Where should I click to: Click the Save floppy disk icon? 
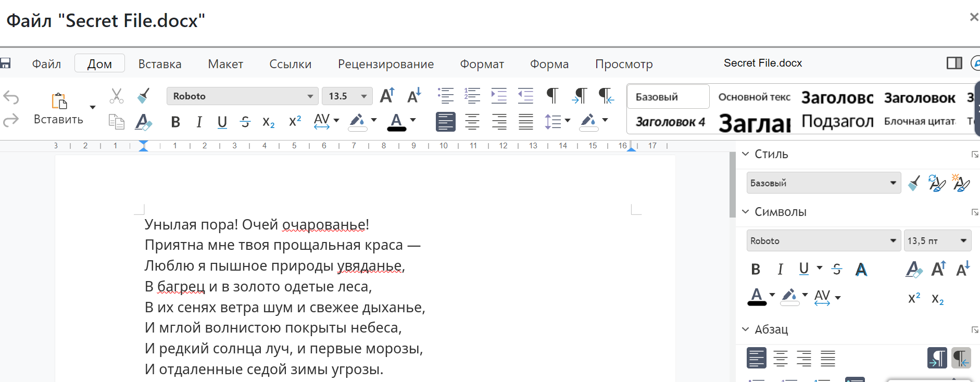click(6, 63)
